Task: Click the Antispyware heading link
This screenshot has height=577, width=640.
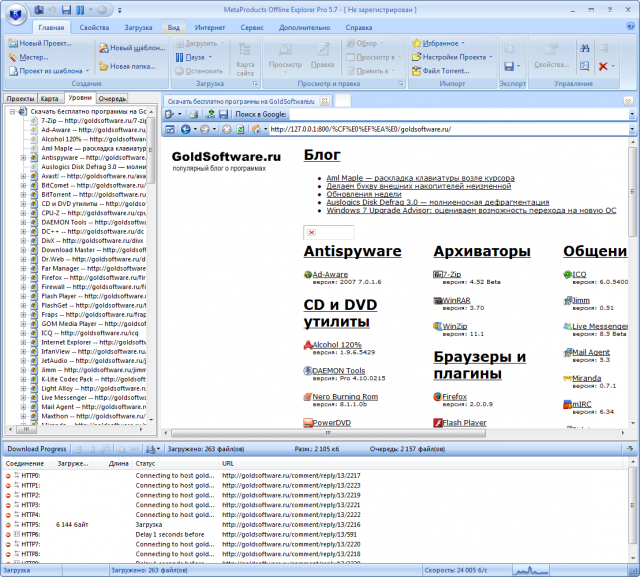Action: 353,251
